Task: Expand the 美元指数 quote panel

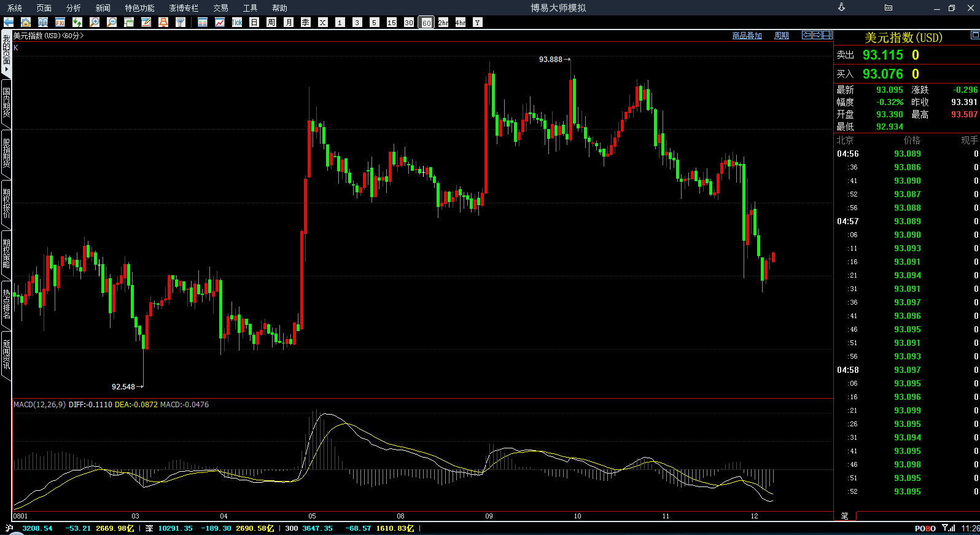Action: tap(974, 34)
